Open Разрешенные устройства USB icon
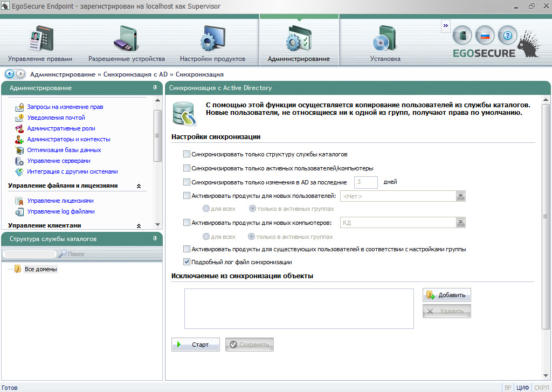Viewport: 552px width, 392px height. click(126, 38)
